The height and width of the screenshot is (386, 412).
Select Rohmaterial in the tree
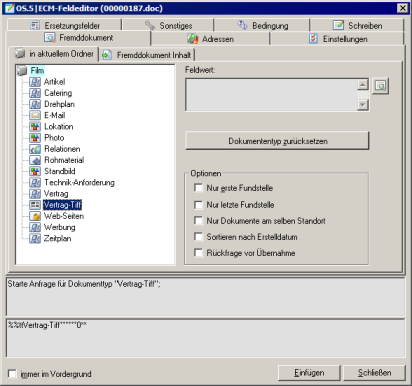tap(64, 160)
